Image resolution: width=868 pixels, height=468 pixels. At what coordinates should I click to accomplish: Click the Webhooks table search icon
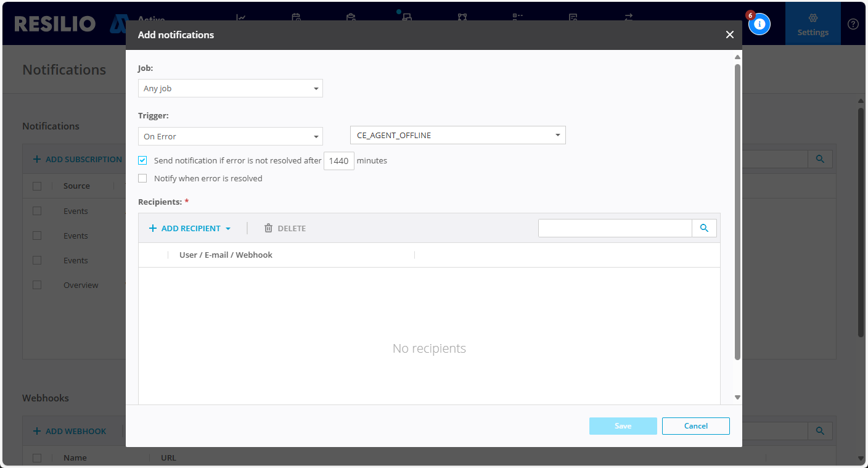[x=820, y=431]
